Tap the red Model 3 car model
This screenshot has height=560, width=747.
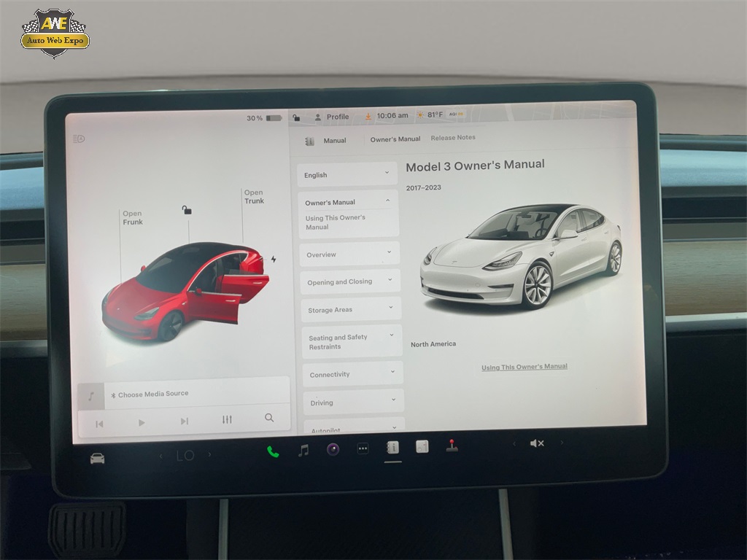185,292
